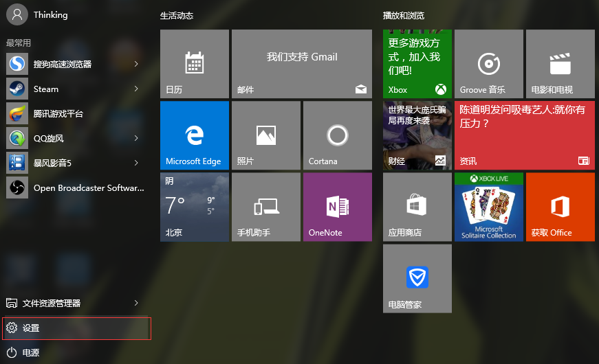The image size is (599, 364).
Task: Launch 搜狗高速浏览器 from most used list
Action: tap(75, 64)
